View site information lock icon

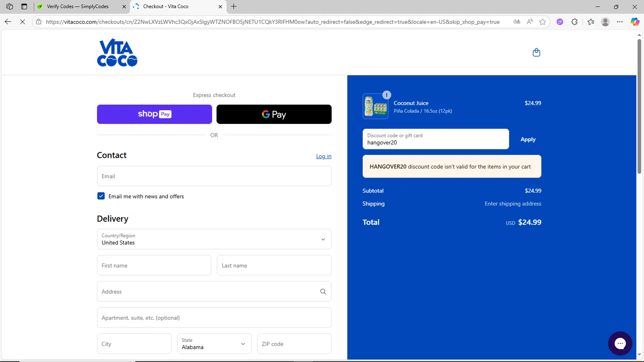(39, 21)
